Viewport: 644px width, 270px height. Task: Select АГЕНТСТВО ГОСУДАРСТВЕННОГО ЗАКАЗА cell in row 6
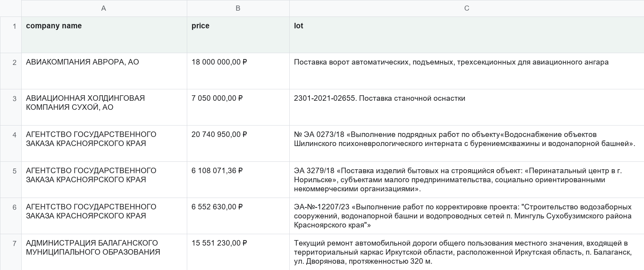click(104, 216)
